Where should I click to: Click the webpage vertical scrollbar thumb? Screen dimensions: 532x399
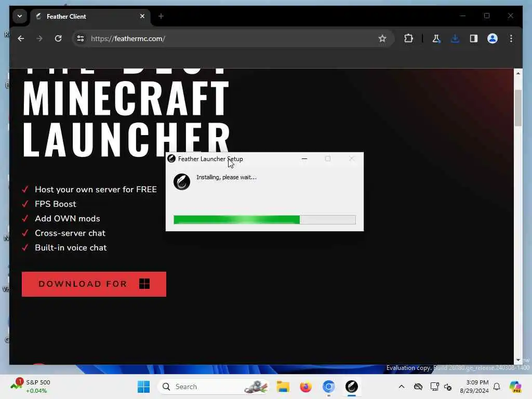tap(518, 108)
